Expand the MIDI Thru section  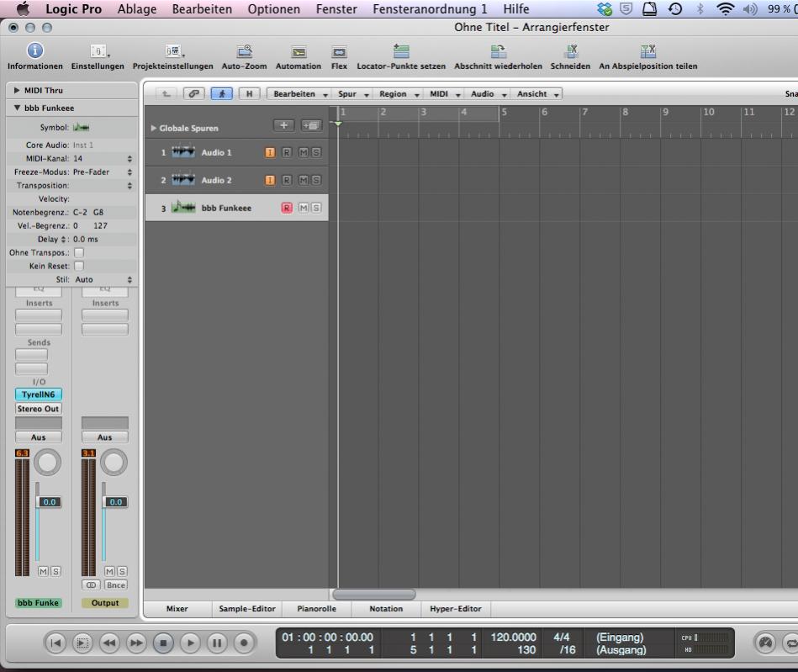click(17, 90)
